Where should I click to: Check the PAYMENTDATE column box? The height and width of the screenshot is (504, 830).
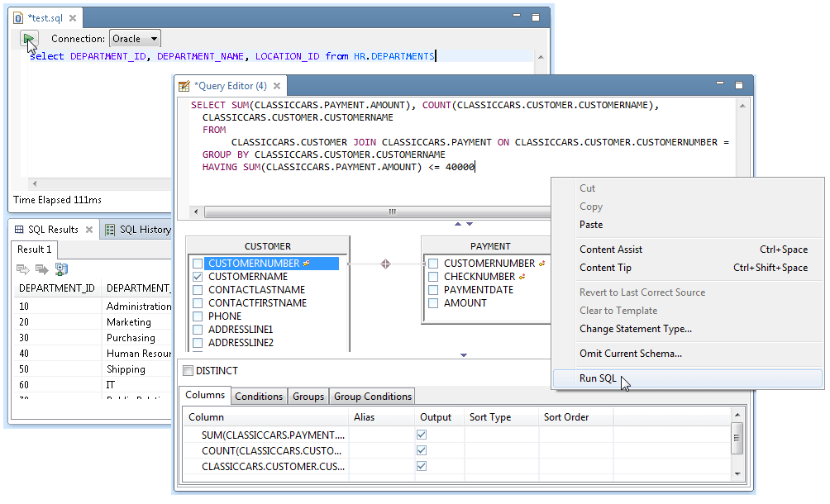pyautogui.click(x=433, y=290)
